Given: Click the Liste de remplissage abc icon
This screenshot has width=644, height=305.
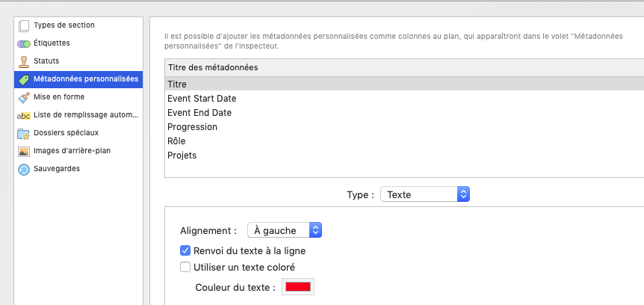Looking at the screenshot, I should [x=24, y=115].
